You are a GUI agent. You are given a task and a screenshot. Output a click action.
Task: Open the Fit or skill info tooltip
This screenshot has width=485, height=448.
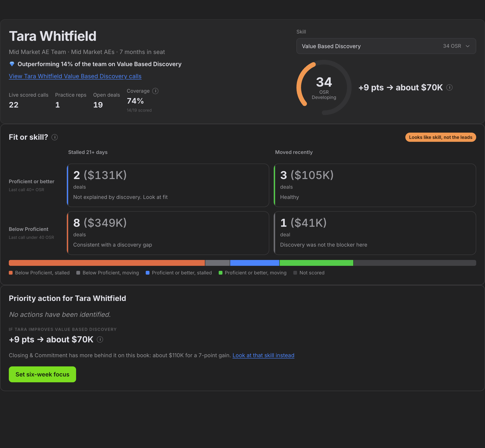[x=54, y=137]
